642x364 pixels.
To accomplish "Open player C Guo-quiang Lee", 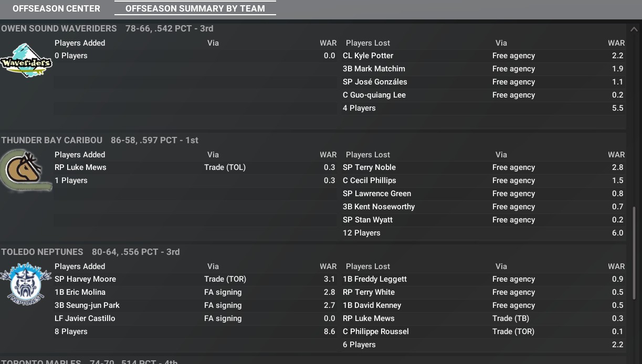I will point(374,95).
